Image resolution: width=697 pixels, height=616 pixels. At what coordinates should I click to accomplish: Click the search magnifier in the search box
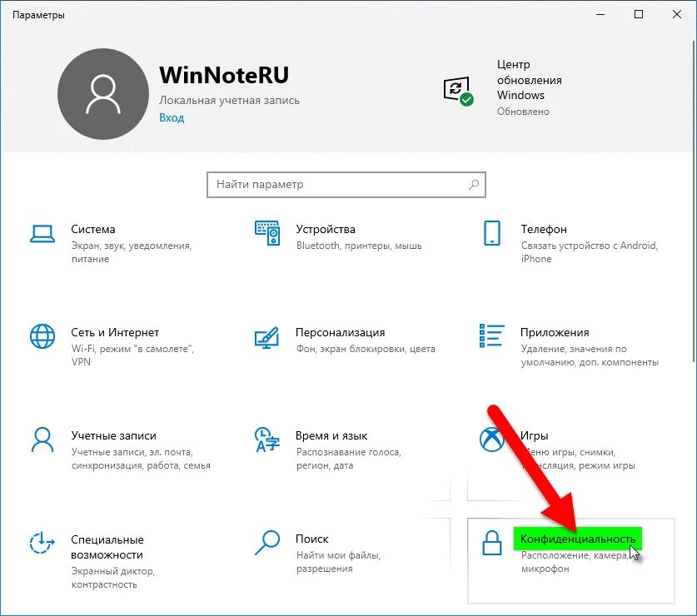(x=474, y=185)
